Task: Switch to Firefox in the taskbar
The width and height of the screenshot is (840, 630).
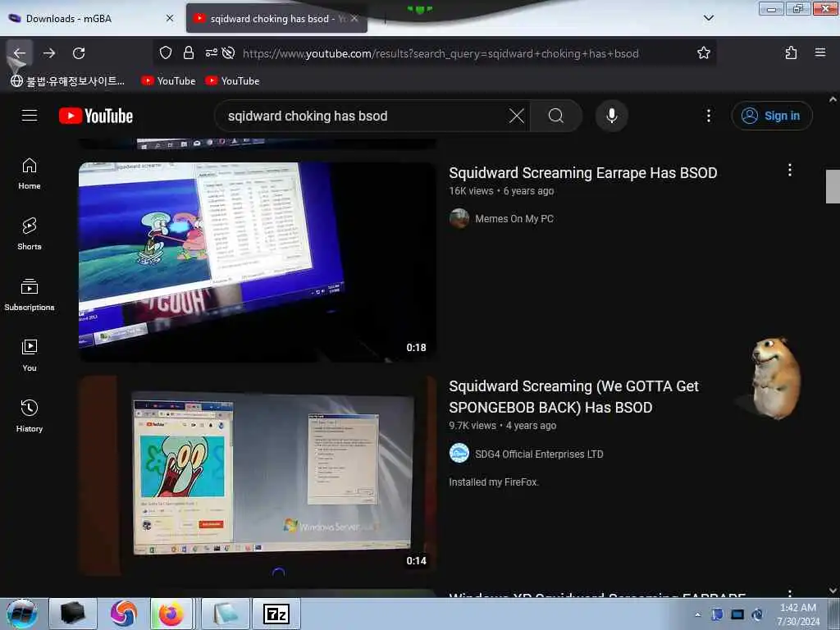Action: click(x=171, y=614)
